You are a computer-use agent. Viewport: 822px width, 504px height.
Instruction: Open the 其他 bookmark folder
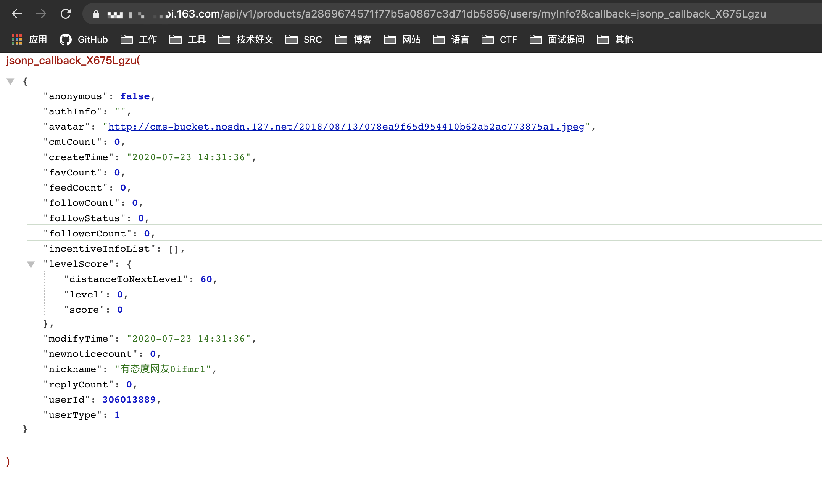click(615, 40)
